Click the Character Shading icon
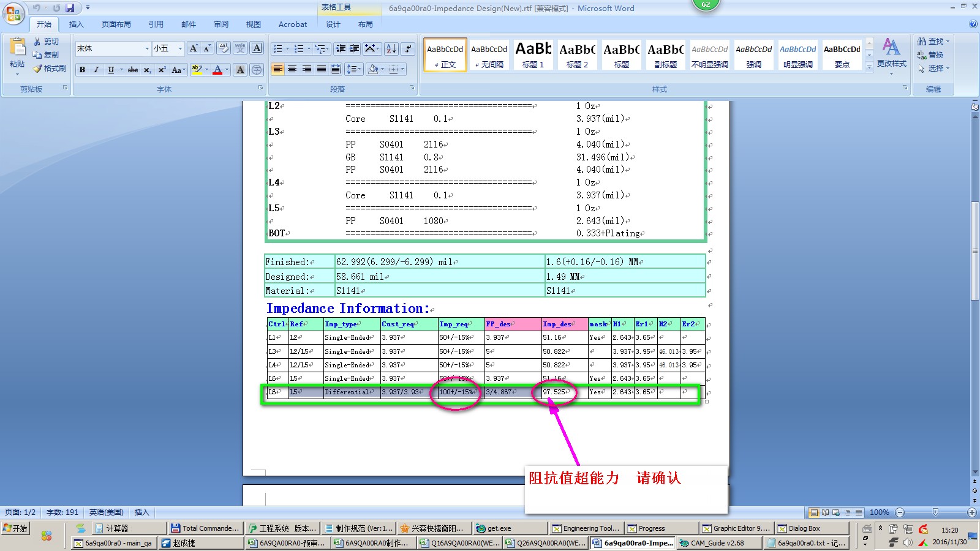 [x=240, y=70]
